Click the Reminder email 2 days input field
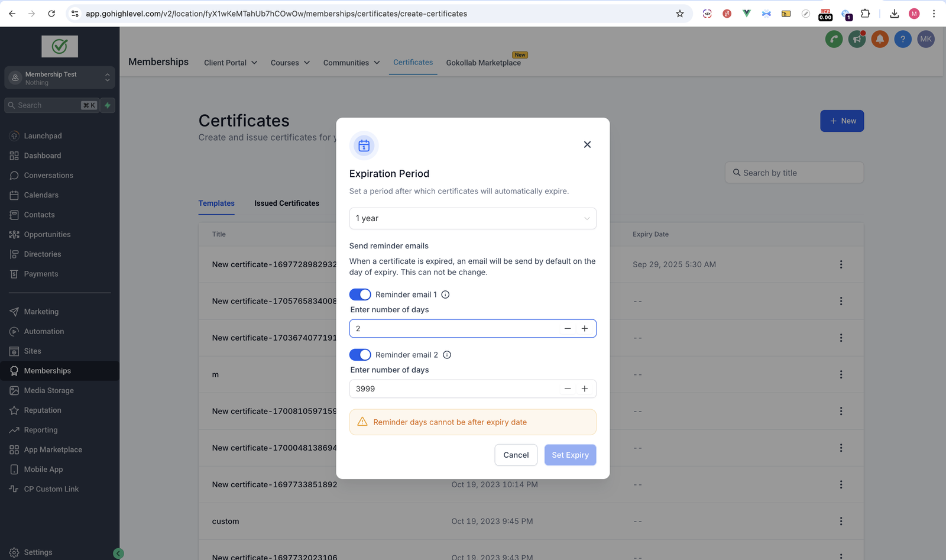 point(452,389)
